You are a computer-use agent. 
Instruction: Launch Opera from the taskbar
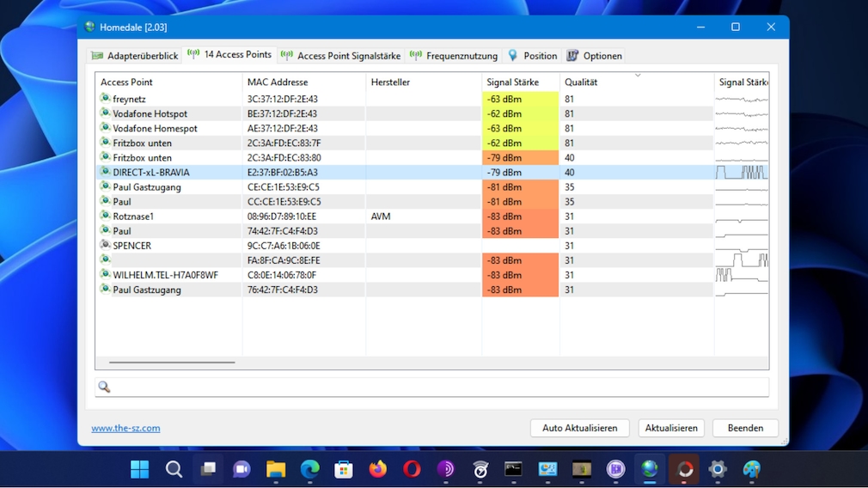click(x=412, y=469)
